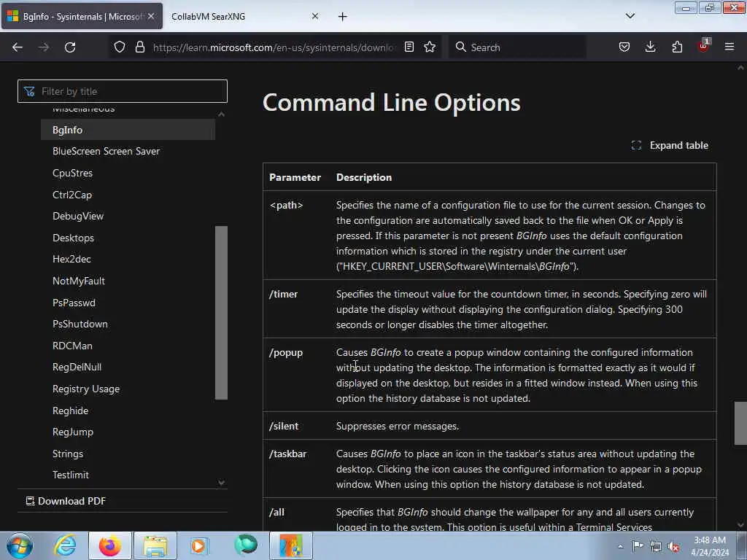Open the extensions puzzle icon

[677, 47]
